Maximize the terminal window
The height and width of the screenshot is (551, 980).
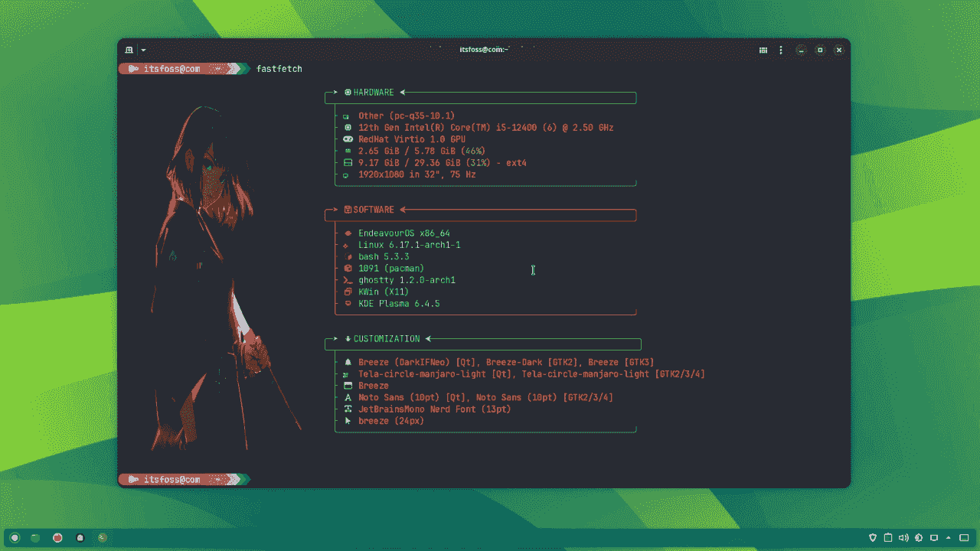click(820, 51)
